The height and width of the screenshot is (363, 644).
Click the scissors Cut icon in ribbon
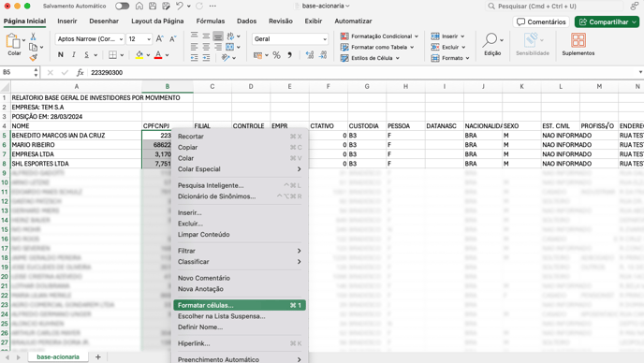pos(34,36)
